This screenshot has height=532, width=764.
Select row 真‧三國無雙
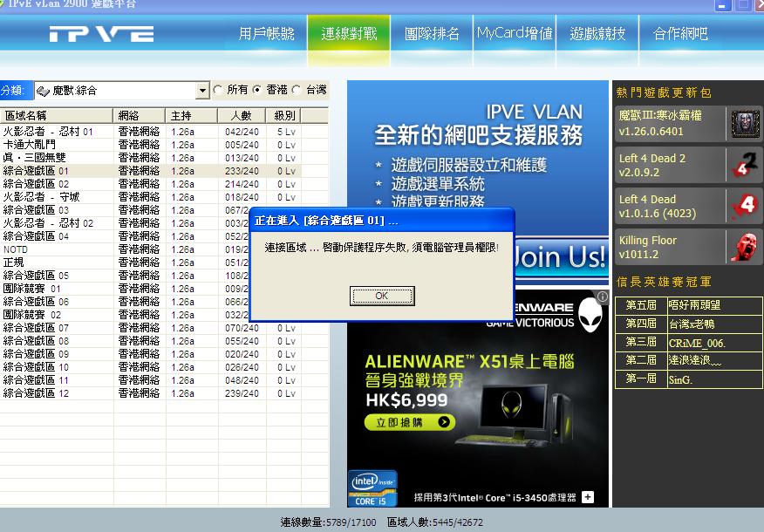point(151,158)
